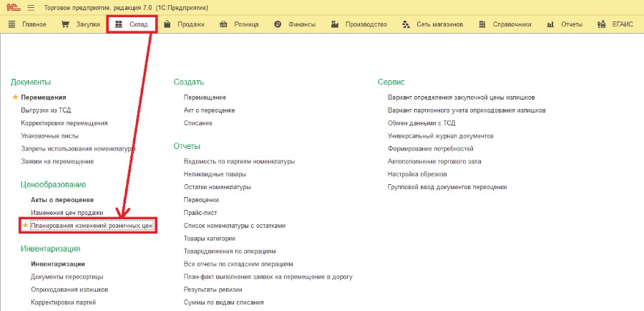
Task: Open Выгрузки из ТСД
Action: pyautogui.click(x=46, y=110)
